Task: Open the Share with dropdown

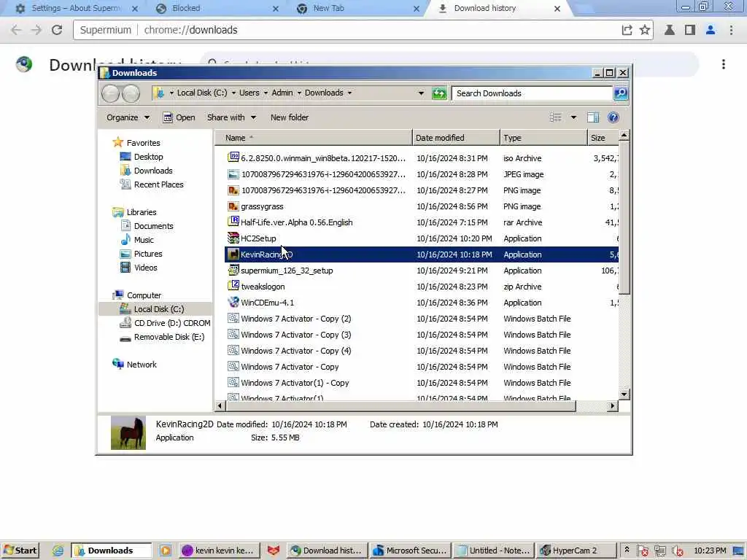Action: [x=231, y=117]
